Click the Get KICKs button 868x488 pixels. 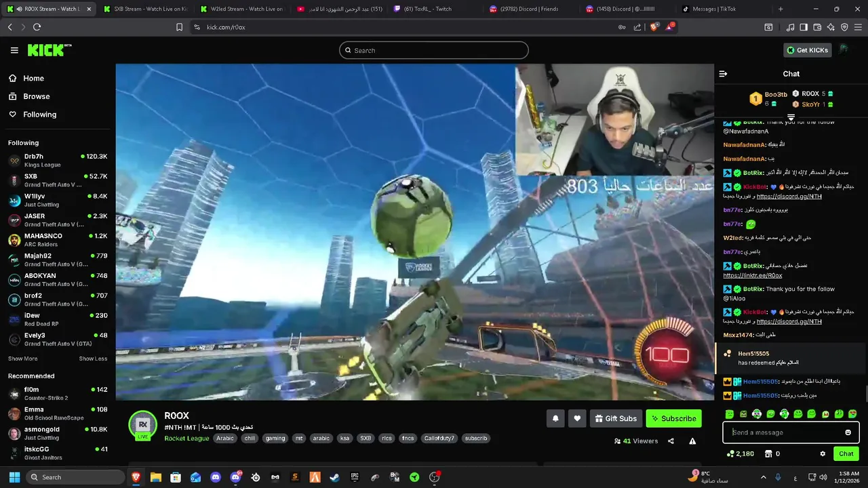(x=808, y=50)
